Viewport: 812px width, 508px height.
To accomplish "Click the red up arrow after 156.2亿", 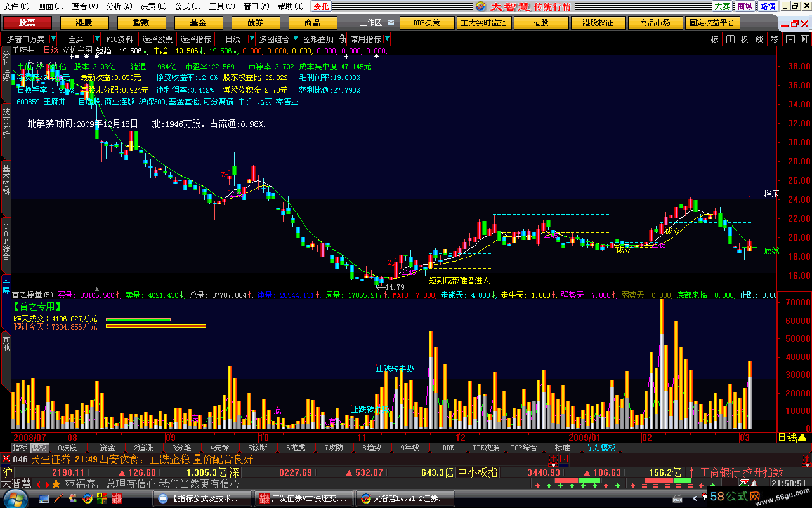I will click(691, 472).
